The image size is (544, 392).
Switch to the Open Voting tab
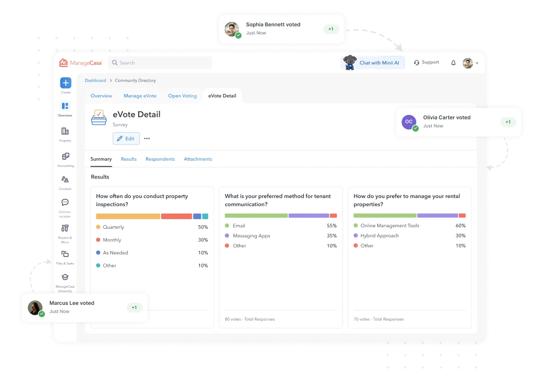click(x=182, y=96)
